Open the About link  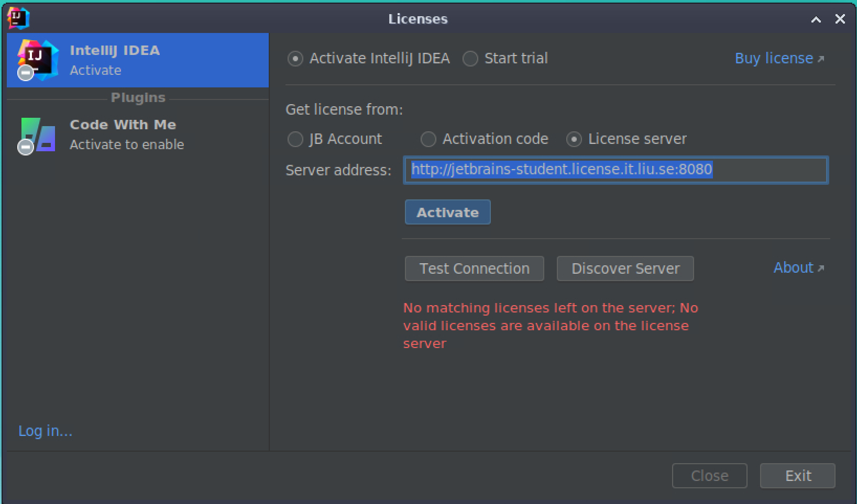798,267
